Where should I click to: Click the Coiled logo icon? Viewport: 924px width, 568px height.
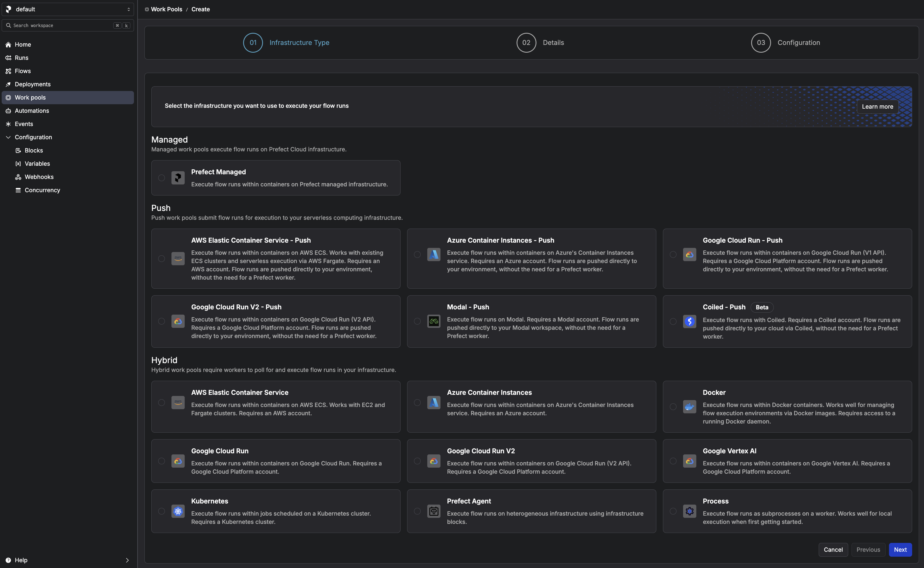pyautogui.click(x=689, y=321)
